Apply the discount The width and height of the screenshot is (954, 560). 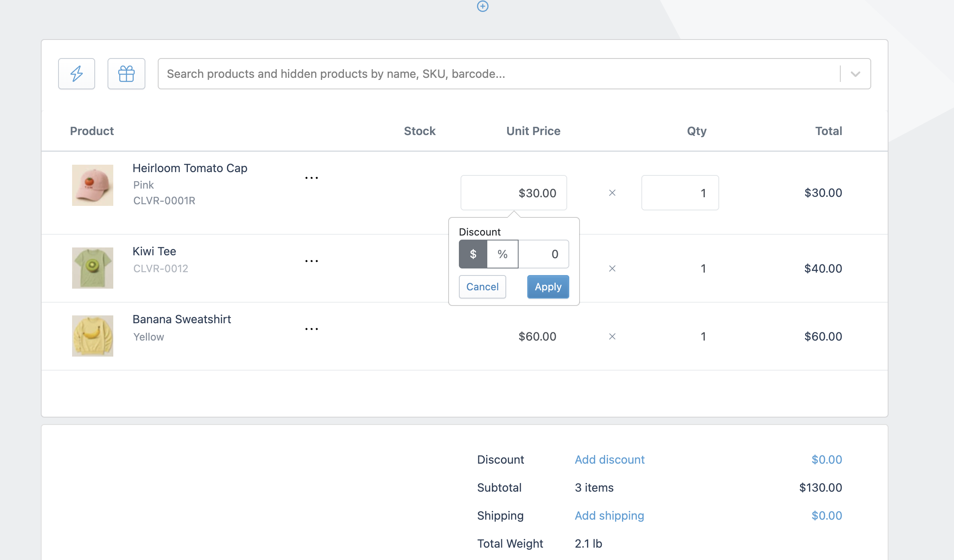548,287
